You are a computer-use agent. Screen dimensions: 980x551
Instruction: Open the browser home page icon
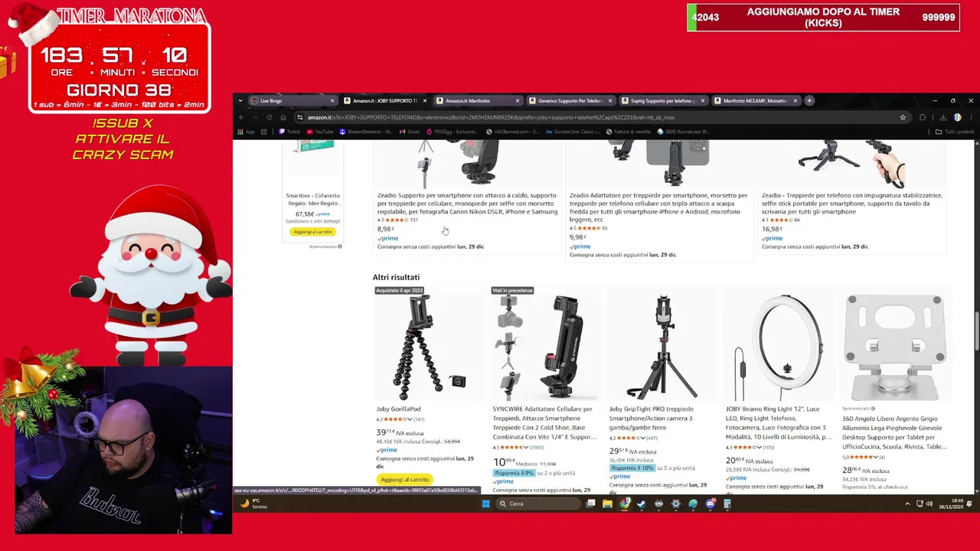[283, 117]
